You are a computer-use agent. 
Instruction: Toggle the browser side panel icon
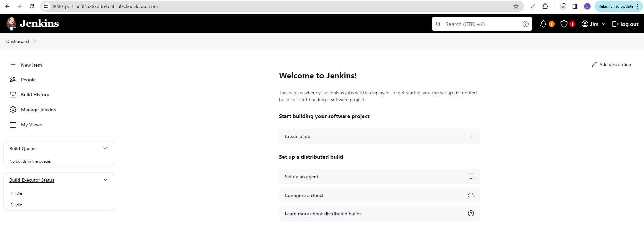tap(575, 6)
